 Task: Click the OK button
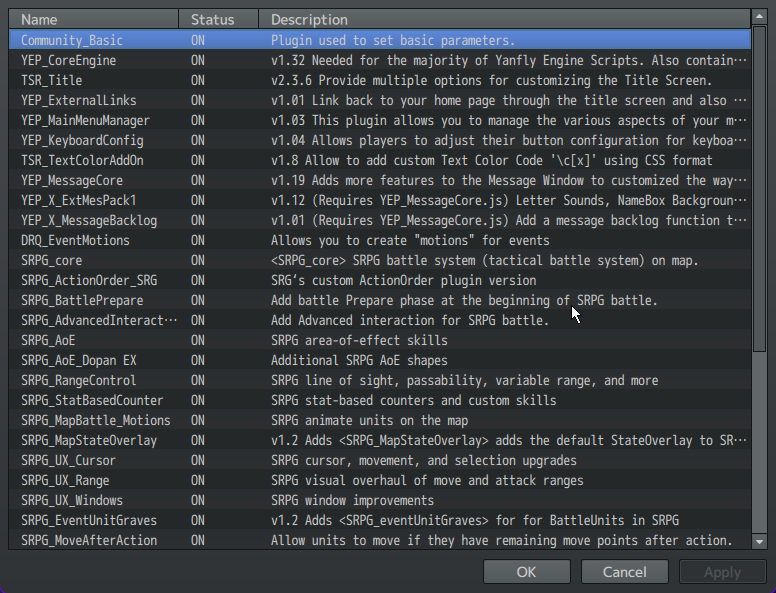tap(527, 572)
